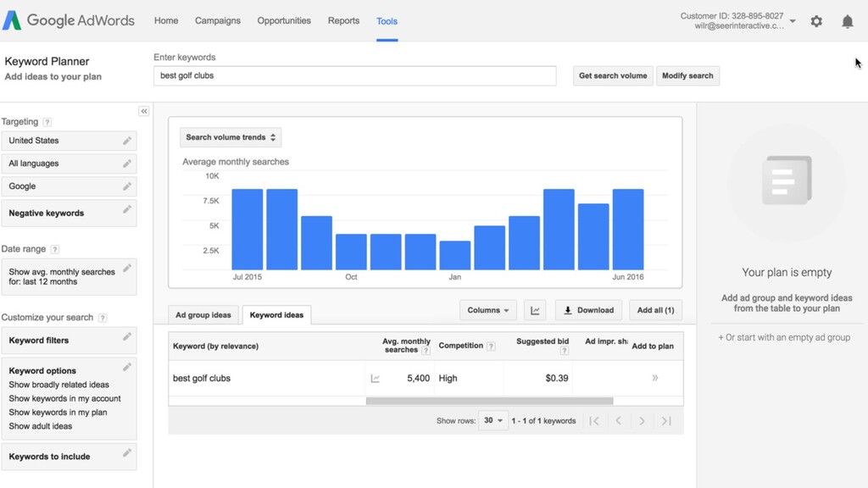868x488 pixels.
Task: Collapse the sidebar with double-chevron icon
Action: coord(143,111)
